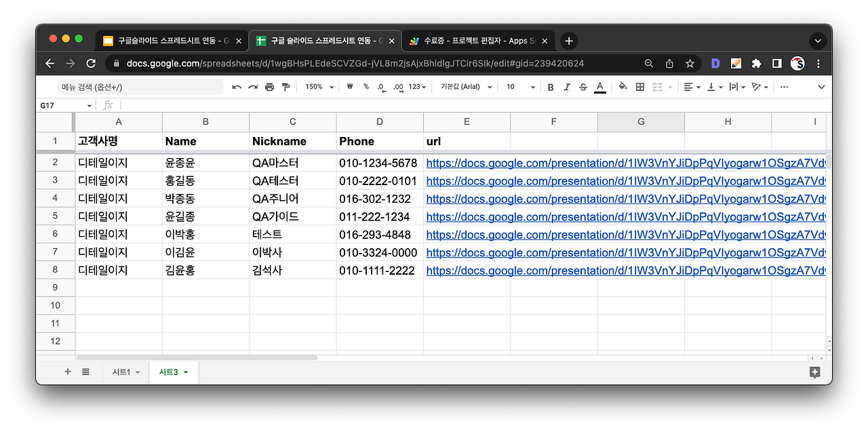This screenshot has height=432, width=868.
Task: Undo the last action in the toolbar
Action: click(x=236, y=87)
